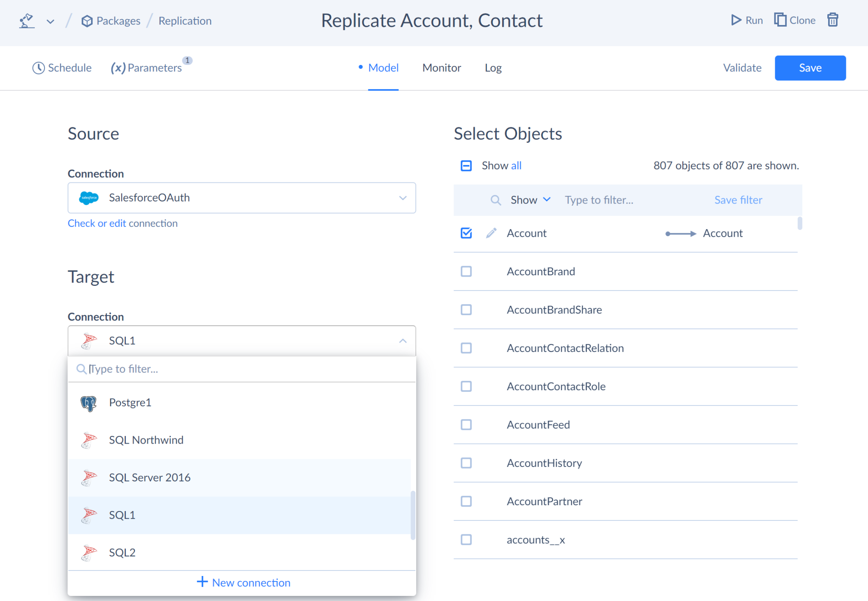Click the magnifier icon in objects filter bar

495,200
